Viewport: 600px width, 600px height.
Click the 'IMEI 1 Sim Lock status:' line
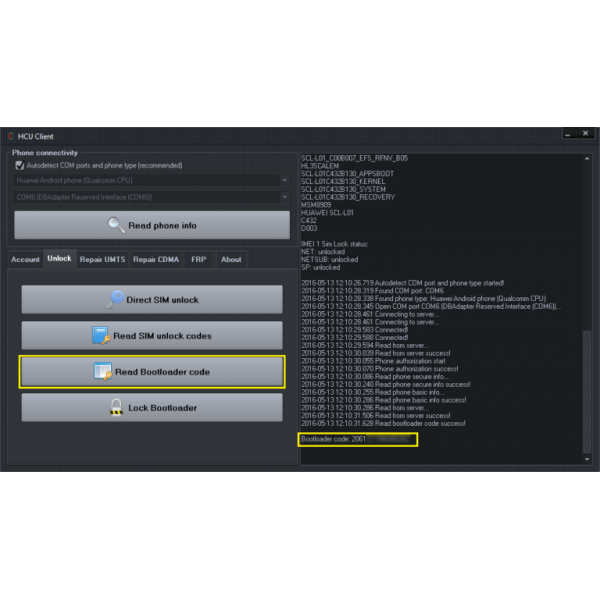tap(334, 244)
